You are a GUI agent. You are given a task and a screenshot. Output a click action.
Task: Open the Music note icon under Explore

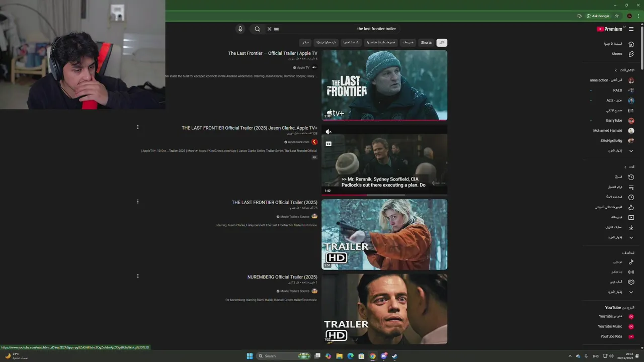[631, 261]
